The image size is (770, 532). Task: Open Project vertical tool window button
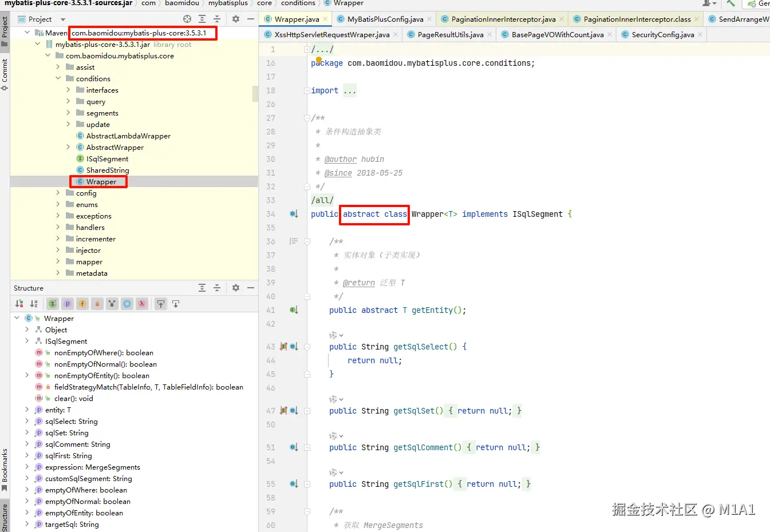5,31
